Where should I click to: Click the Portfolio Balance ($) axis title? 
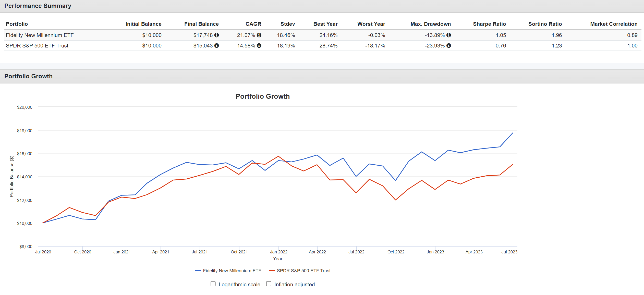click(x=11, y=176)
